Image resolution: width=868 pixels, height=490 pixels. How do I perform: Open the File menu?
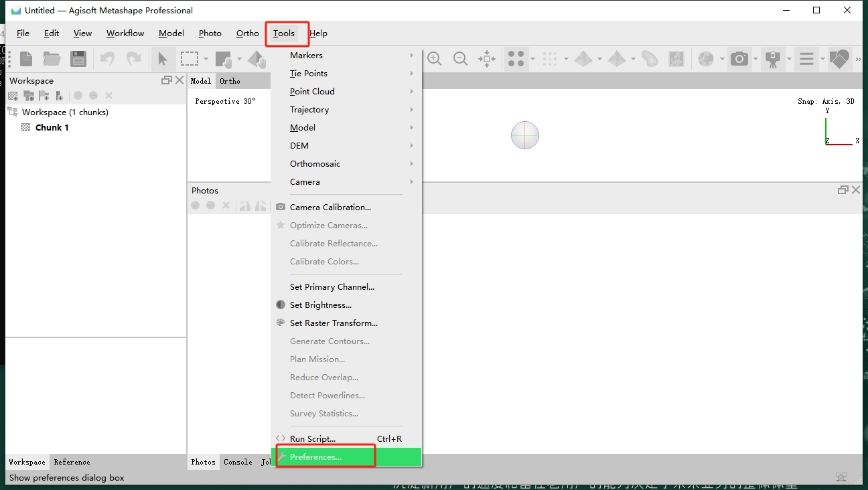23,33
